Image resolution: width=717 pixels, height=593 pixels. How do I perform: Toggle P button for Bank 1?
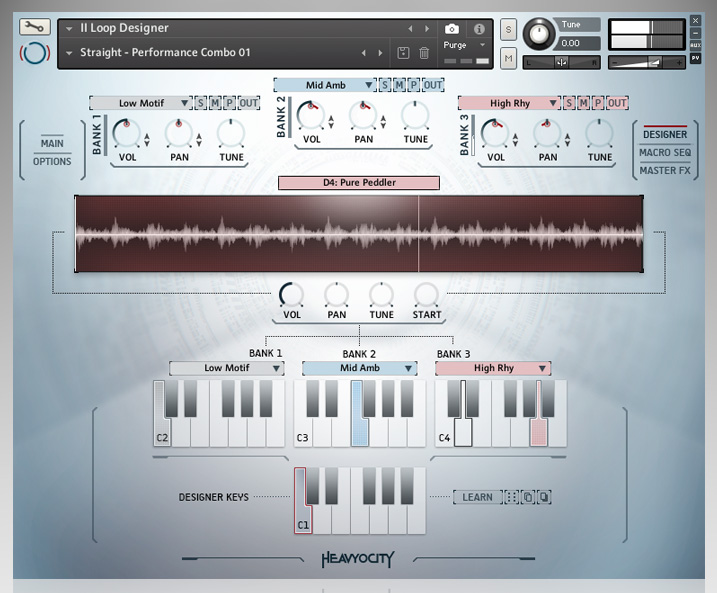coord(230,103)
